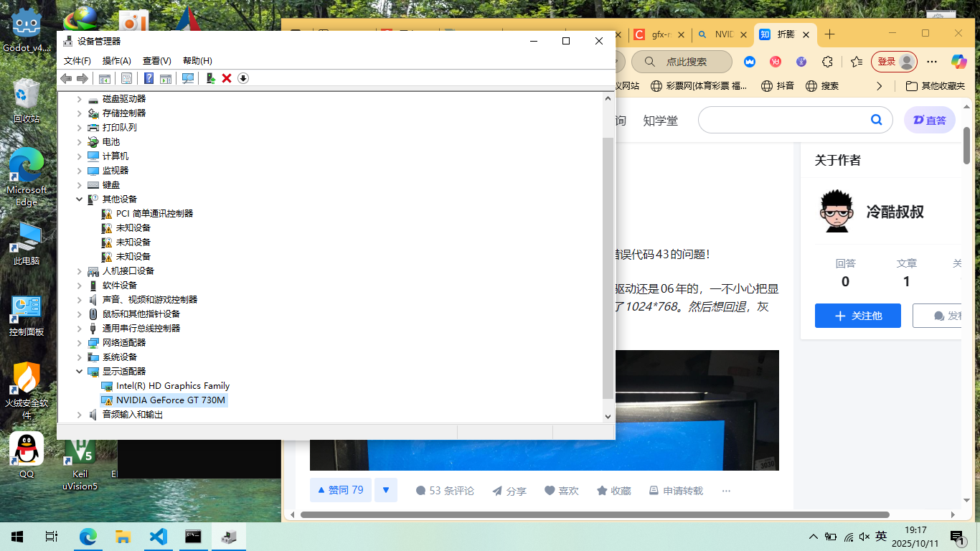Open File Explorer from the taskbar
980x551 pixels.
[123, 536]
